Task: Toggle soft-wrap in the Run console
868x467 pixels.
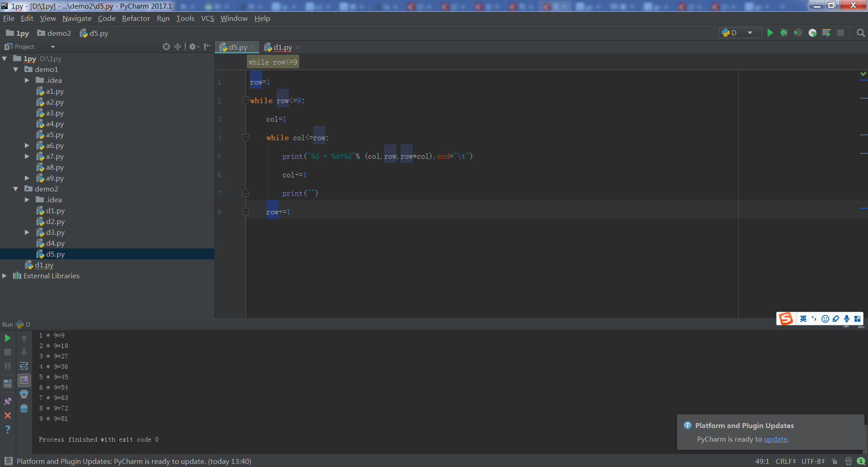Action: point(24,366)
